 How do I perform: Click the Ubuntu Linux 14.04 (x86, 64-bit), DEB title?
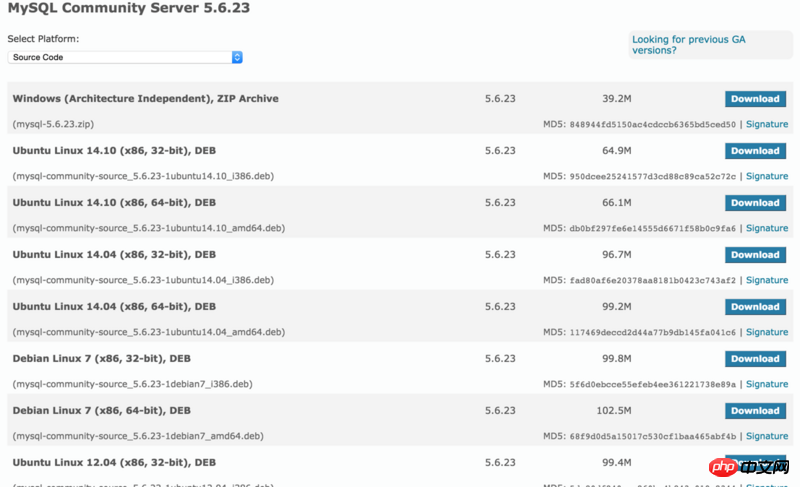click(x=114, y=306)
